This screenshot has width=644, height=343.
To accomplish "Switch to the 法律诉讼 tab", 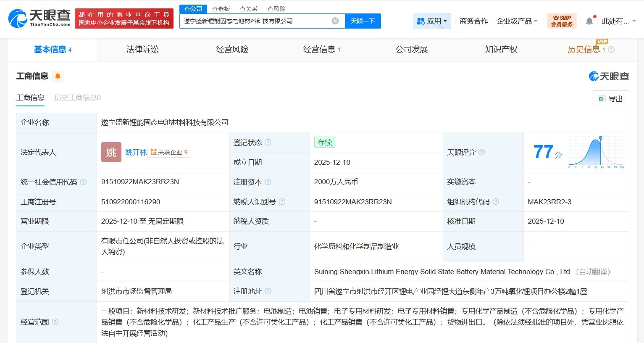I will pyautogui.click(x=142, y=50).
